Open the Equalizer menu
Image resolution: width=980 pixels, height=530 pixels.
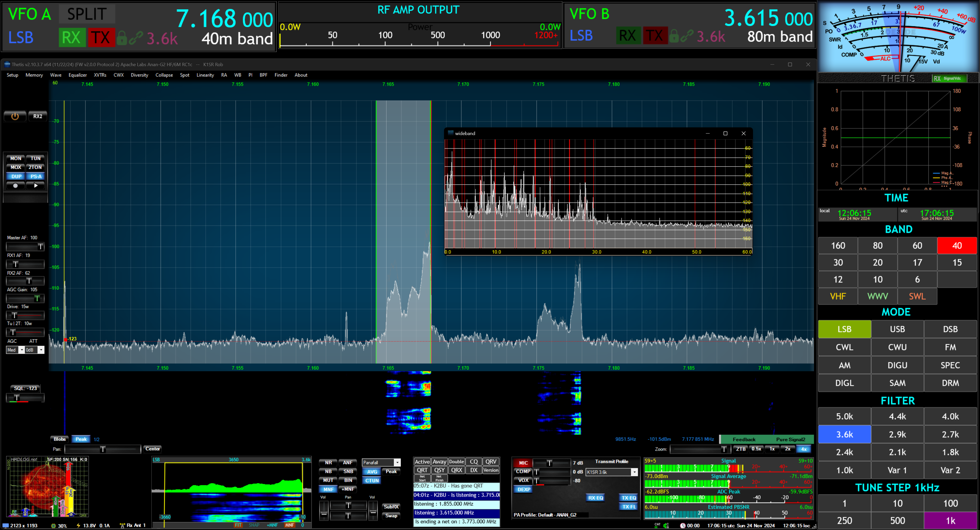pyautogui.click(x=78, y=75)
